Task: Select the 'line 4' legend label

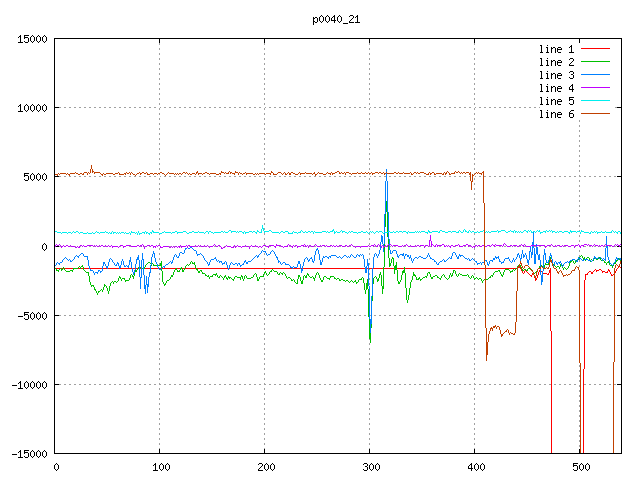Action: pyautogui.click(x=556, y=88)
